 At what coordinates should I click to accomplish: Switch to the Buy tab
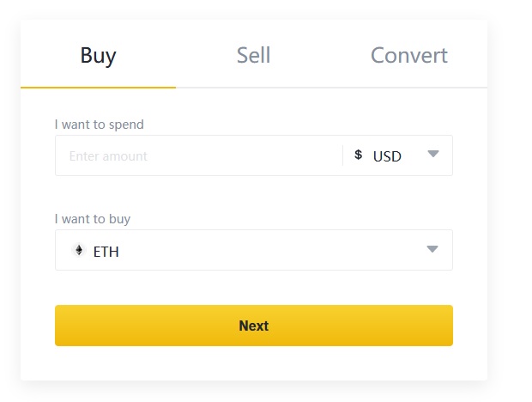(x=98, y=56)
